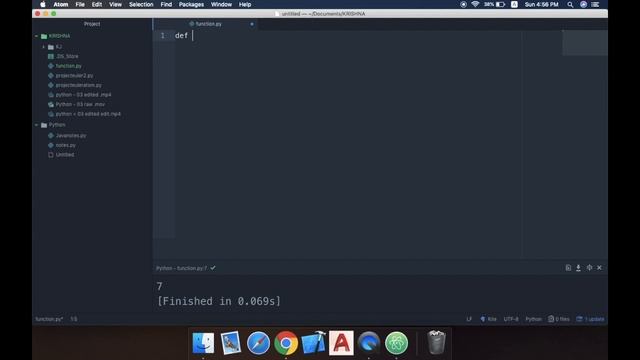The image size is (640, 360).
Task: Click the menu bar clock Sun 4:56 PM
Action: [542, 4]
